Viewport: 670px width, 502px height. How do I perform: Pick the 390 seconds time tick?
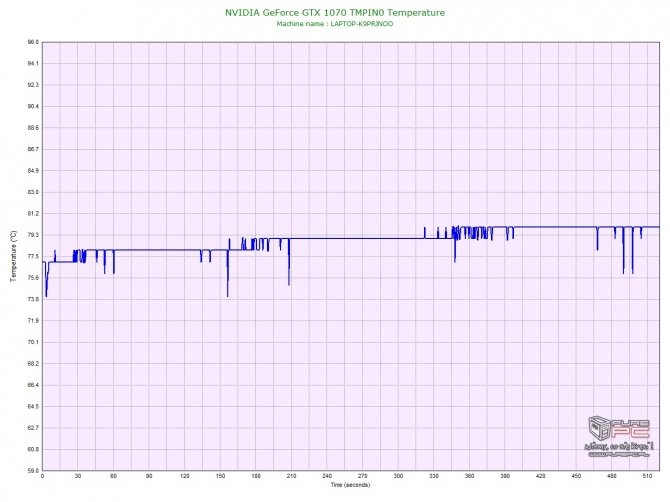click(x=505, y=476)
